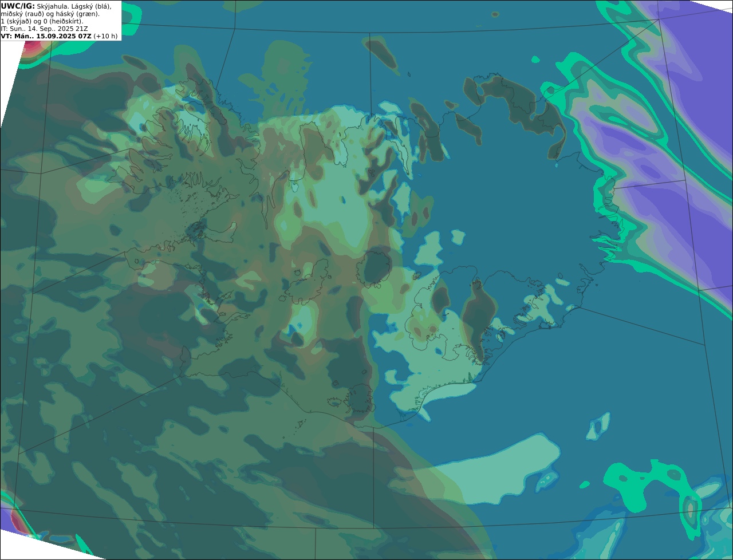Viewport: 733px width, 560px height.
Task: Click the 'IT: Sun.. 14. Sep.. 2025 21Z' line
Action: (44, 29)
